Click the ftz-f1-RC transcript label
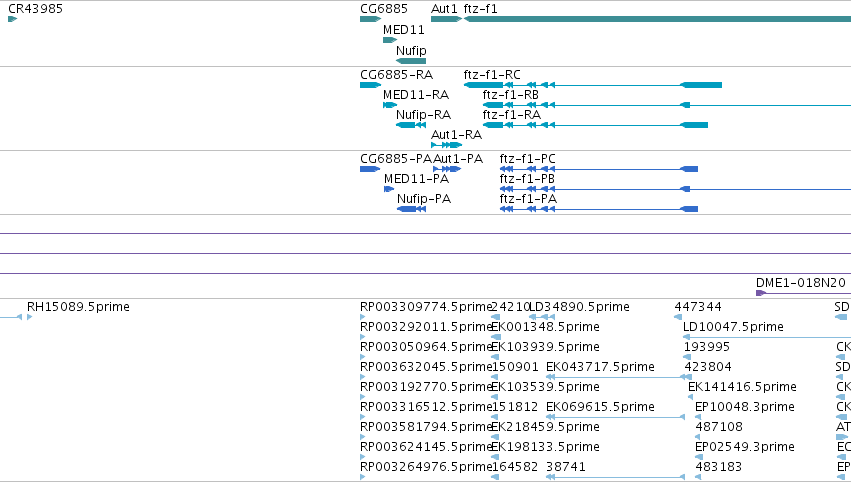The width and height of the screenshot is (851, 482). [x=492, y=75]
